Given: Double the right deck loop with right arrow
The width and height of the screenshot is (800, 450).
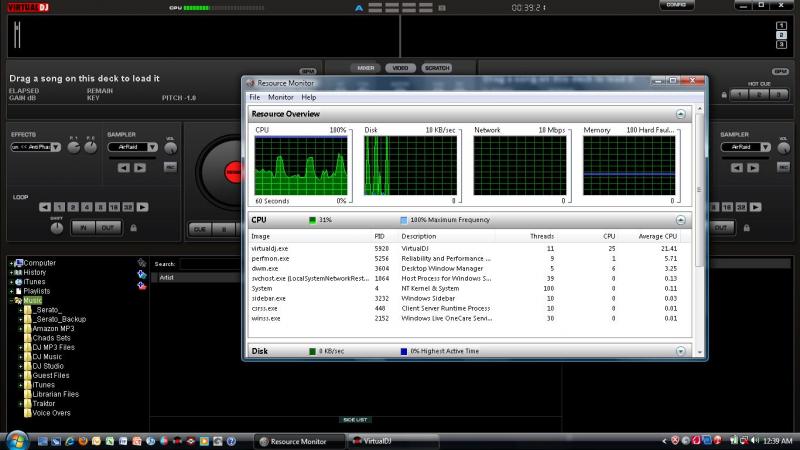Looking at the screenshot, I should pos(756,207).
